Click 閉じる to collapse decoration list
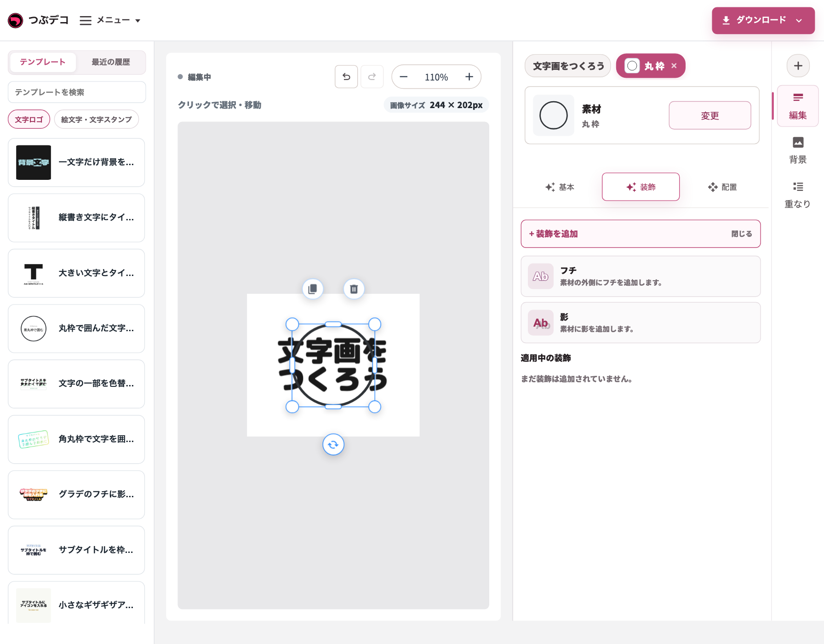Screen dimensions: 824x644 742,234
